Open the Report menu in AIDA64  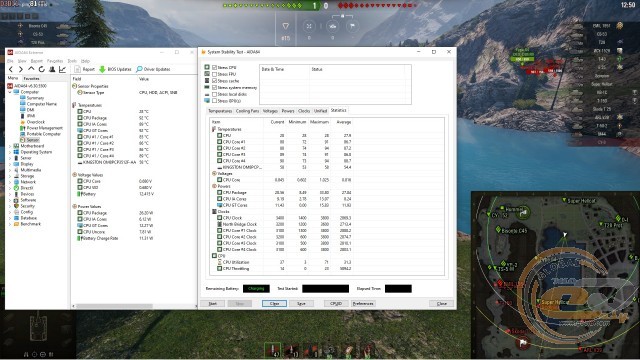click(37, 61)
